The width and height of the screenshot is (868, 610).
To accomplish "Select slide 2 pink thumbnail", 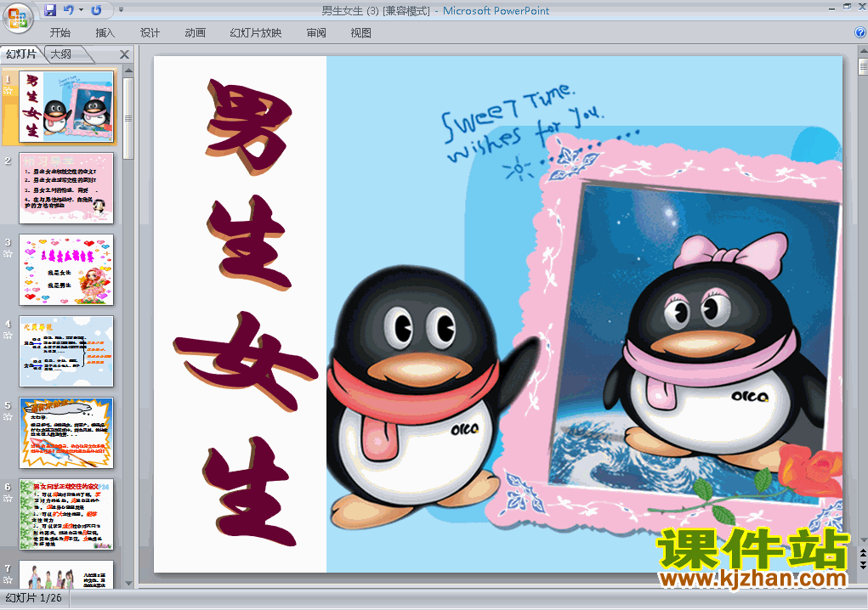I will coord(66,188).
